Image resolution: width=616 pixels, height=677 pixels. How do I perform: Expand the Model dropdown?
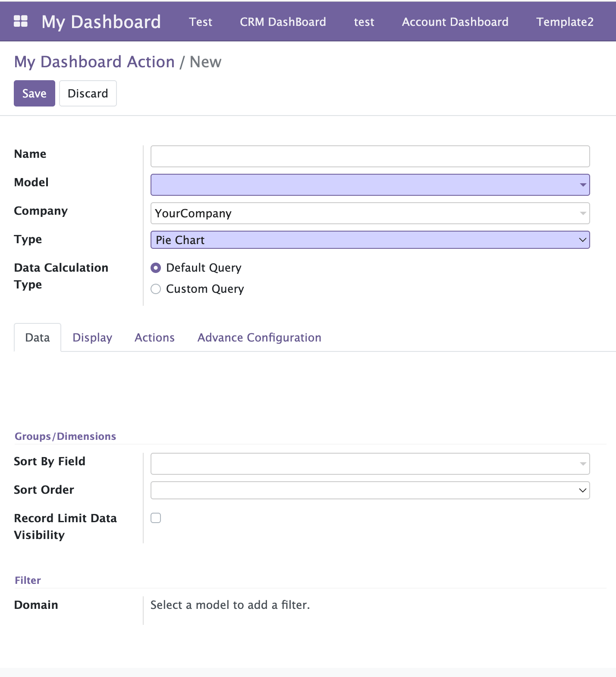[583, 185]
